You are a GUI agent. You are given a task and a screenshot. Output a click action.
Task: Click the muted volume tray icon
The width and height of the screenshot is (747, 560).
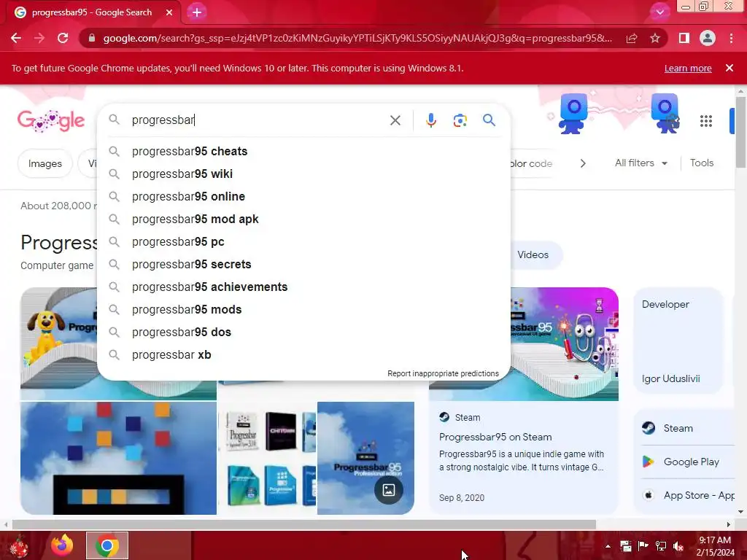point(678,546)
